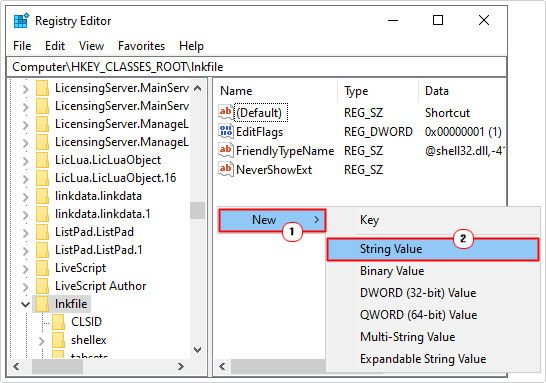Expand the LicLua.LicLuaObject.16 key
Image resolution: width=546 pixels, height=383 pixels.
[x=25, y=179]
